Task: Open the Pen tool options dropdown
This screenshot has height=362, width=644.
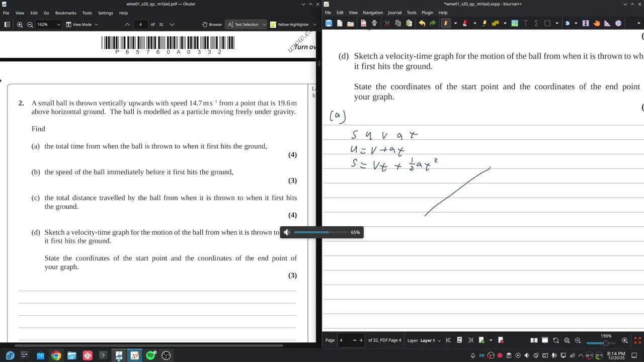Action: [455, 23]
